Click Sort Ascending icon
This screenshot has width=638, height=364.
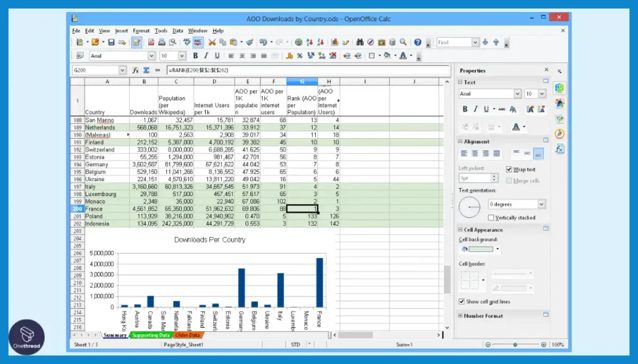pos(310,42)
